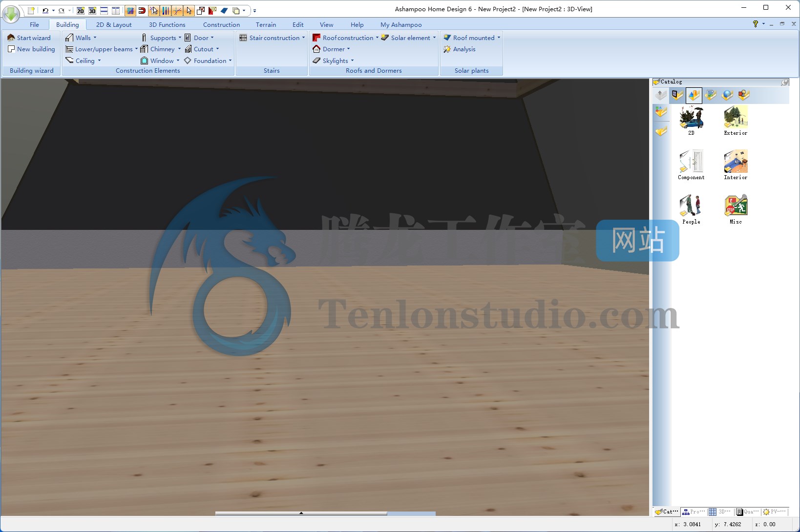The width and height of the screenshot is (800, 532).
Task: Open the 3D objects catalog folder icon
Action: click(x=694, y=95)
